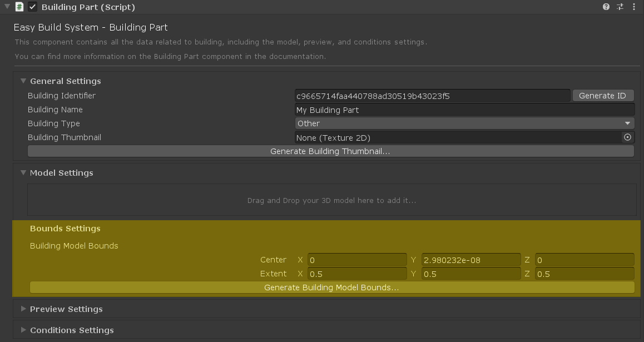Click Generate Building Model Bounds button

pyautogui.click(x=331, y=288)
